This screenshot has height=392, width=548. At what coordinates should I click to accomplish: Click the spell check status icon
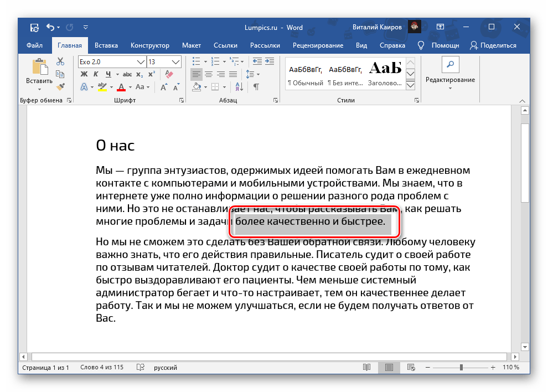[141, 367]
